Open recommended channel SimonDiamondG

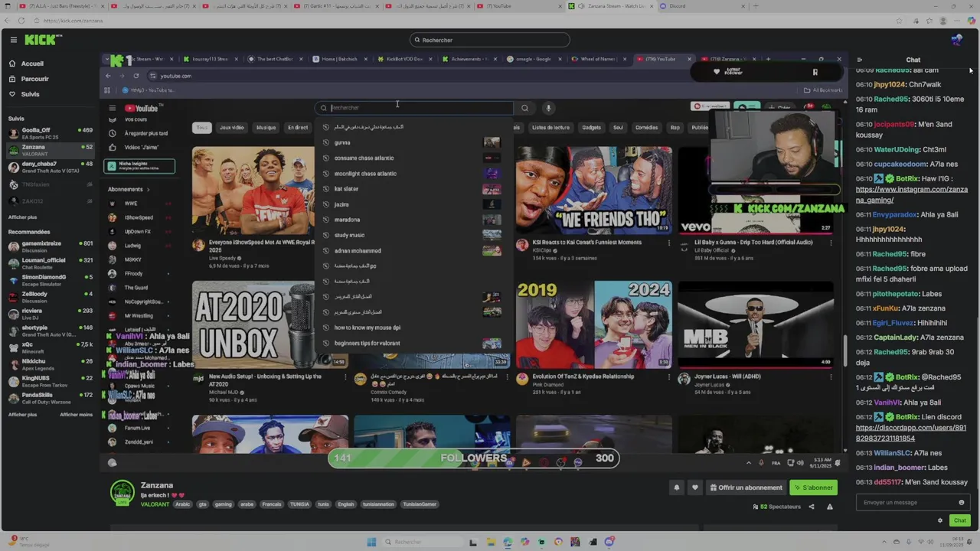50,280
